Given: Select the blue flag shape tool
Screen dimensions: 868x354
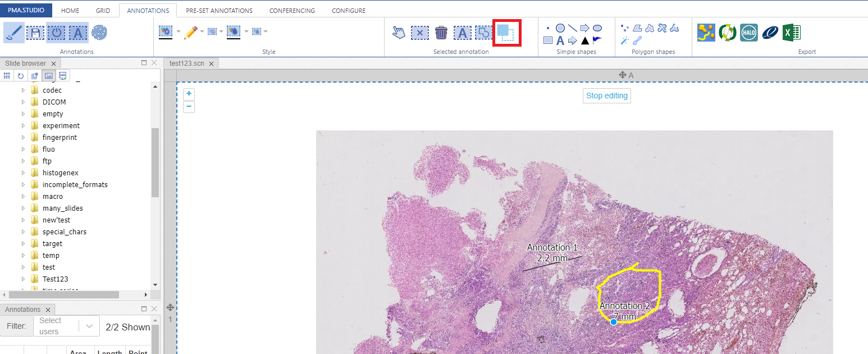Looking at the screenshot, I should pos(597,40).
